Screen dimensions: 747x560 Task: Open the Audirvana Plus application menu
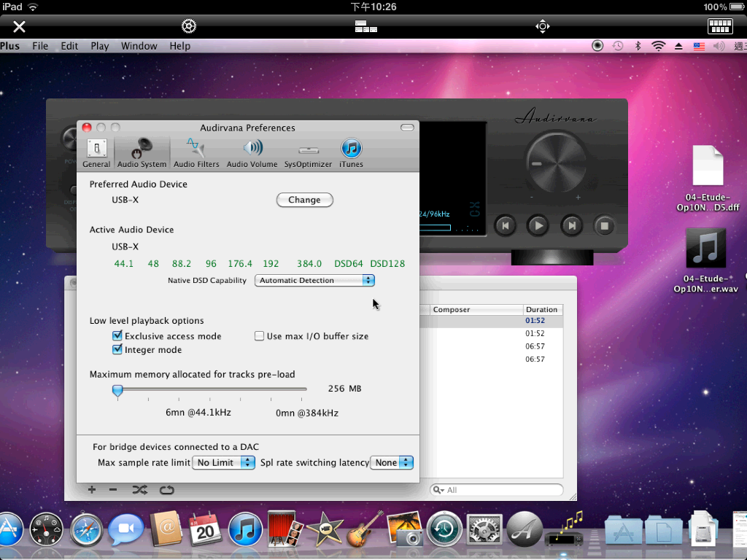10,46
